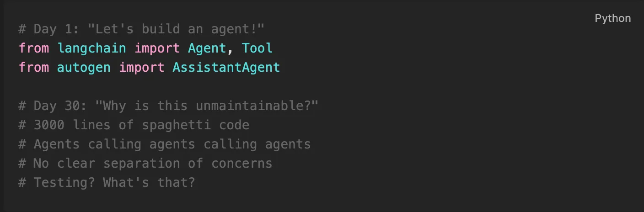Select the langchain module name

click(x=91, y=48)
